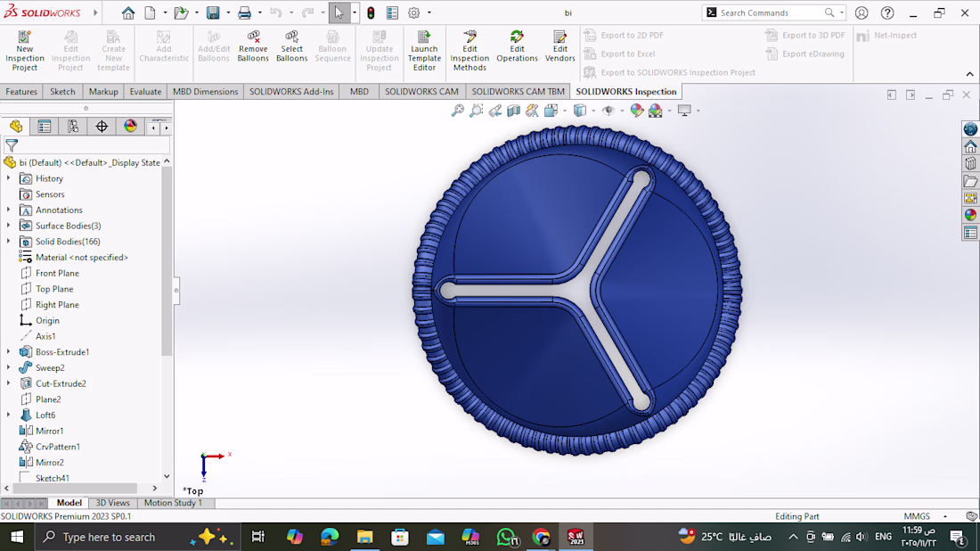
Task: Click Remove Balloons tool
Action: [253, 46]
